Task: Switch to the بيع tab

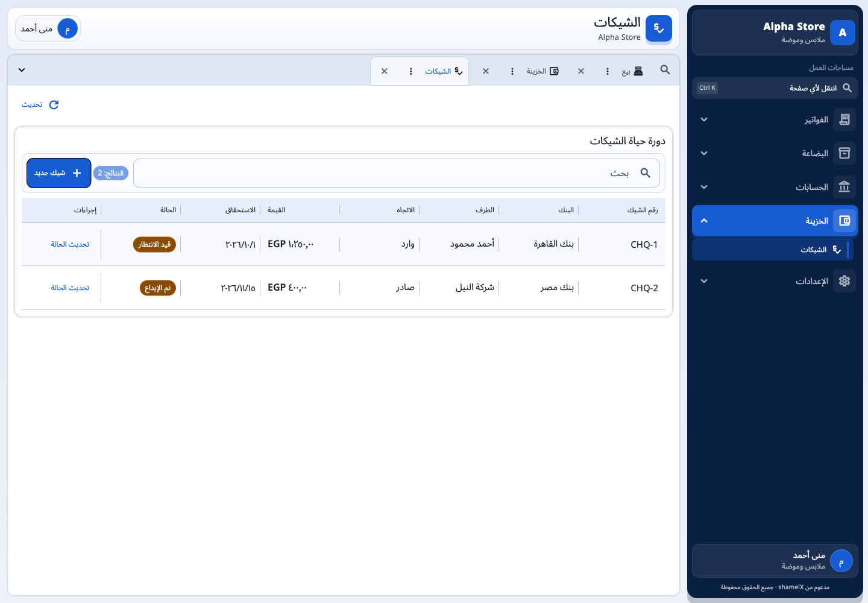Action: tap(632, 71)
